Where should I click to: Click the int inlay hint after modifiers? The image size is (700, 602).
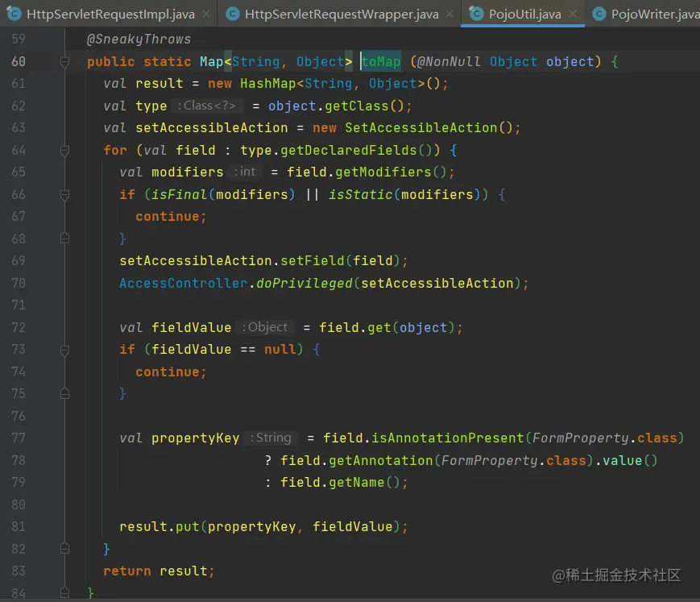(245, 172)
